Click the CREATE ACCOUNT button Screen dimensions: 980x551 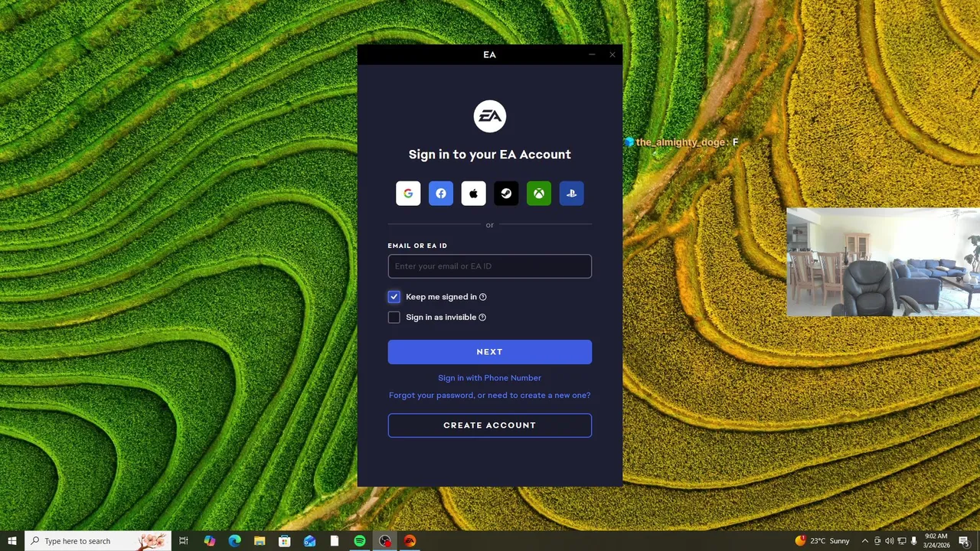490,425
